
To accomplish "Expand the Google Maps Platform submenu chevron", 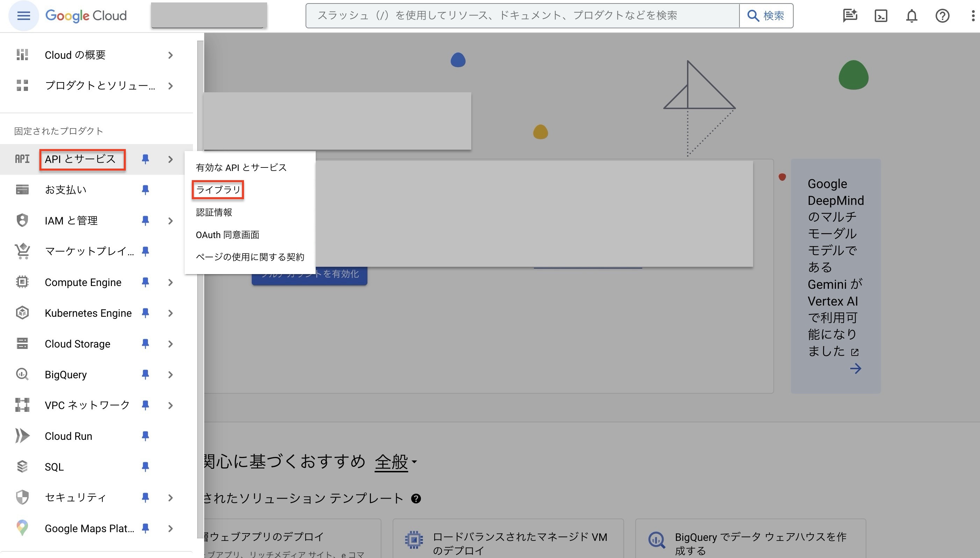I will pos(171,529).
